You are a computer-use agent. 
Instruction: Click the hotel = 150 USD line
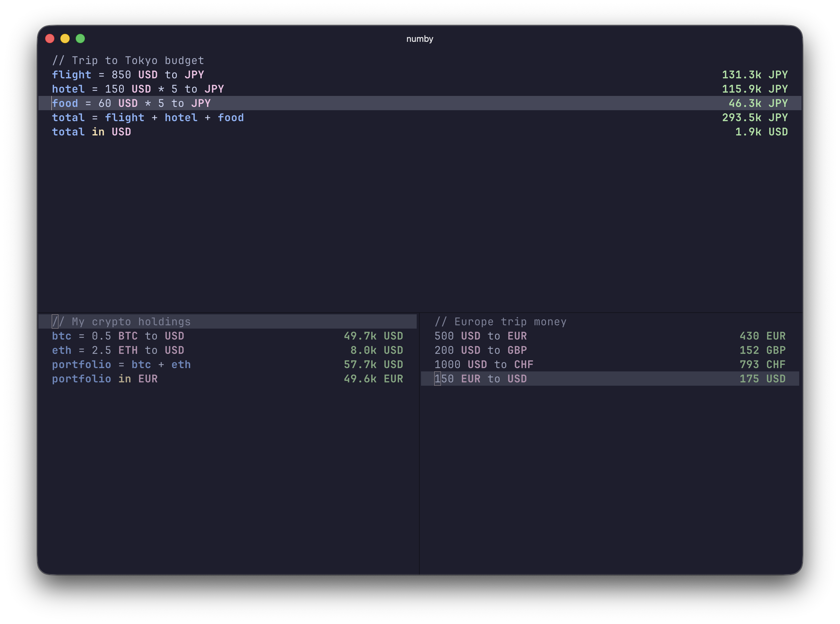coord(138,89)
